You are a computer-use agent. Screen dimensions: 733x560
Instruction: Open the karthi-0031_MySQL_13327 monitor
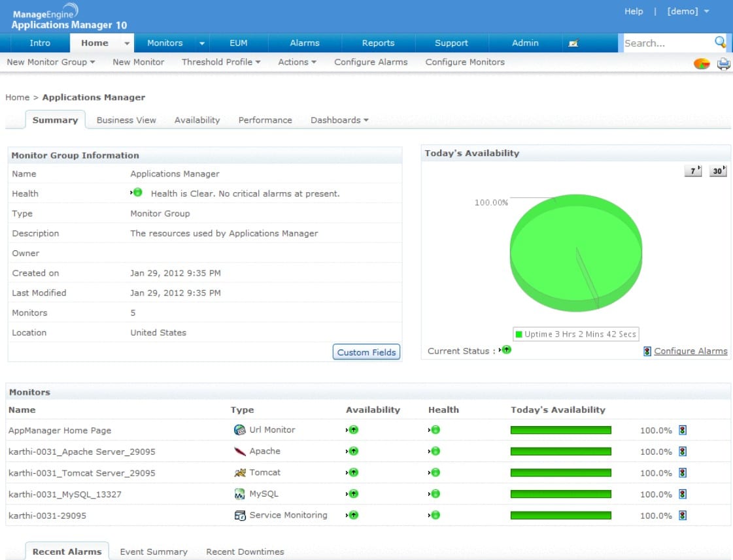click(x=65, y=494)
